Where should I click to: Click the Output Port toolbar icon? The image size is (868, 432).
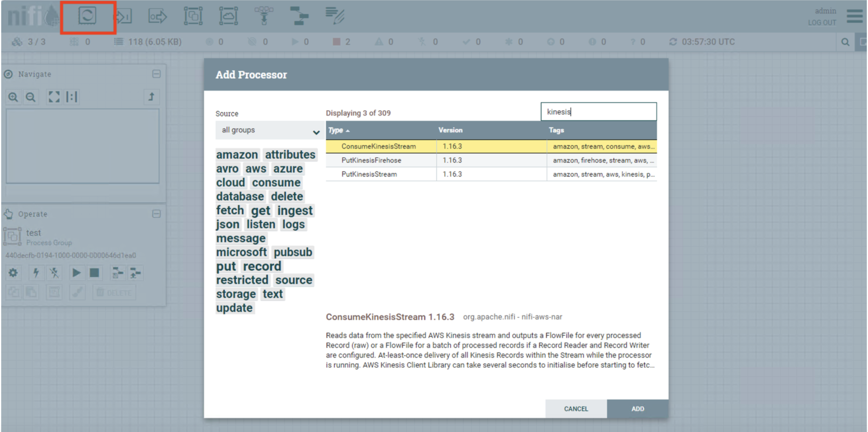pos(157,16)
